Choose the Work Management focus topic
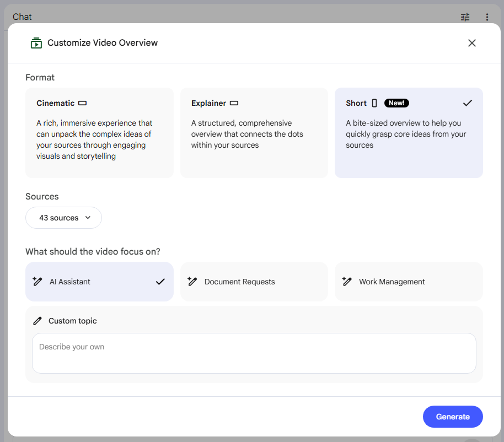 pyautogui.click(x=409, y=282)
